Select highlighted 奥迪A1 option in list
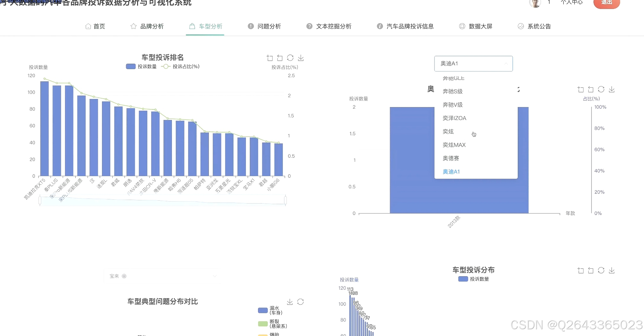This screenshot has width=644, height=336. click(476, 172)
